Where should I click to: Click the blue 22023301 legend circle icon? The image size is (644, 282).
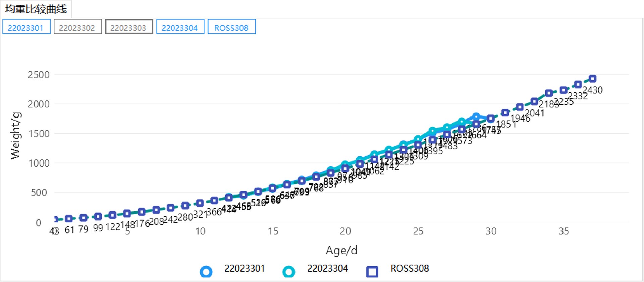[206, 271]
